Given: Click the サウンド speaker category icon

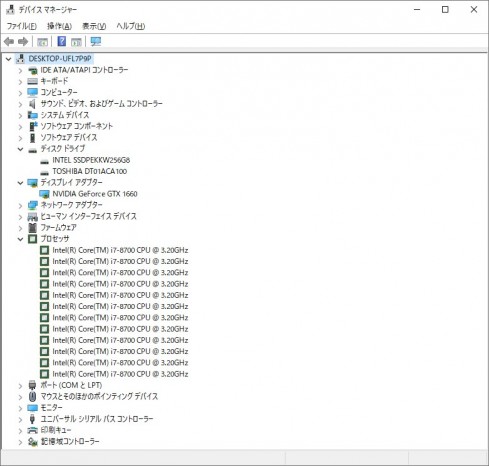Looking at the screenshot, I should coord(32,104).
